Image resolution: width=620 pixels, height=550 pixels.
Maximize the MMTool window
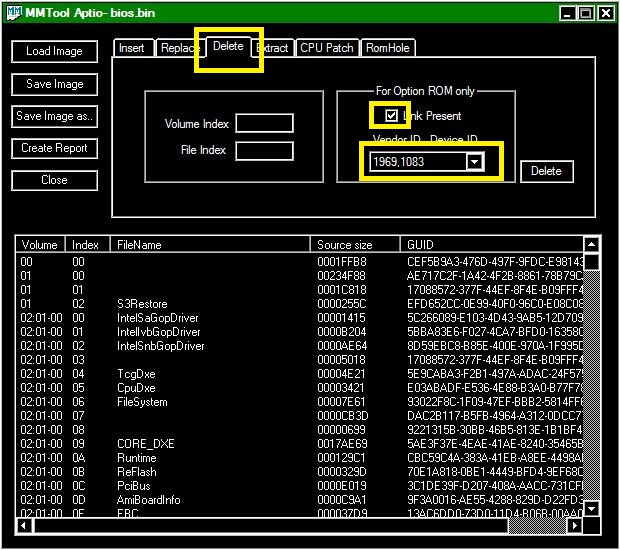[586, 13]
